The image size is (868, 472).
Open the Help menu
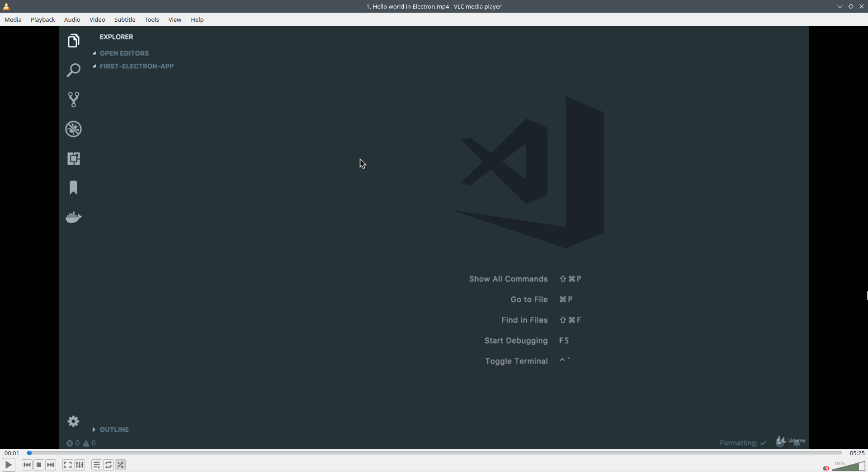[197, 19]
